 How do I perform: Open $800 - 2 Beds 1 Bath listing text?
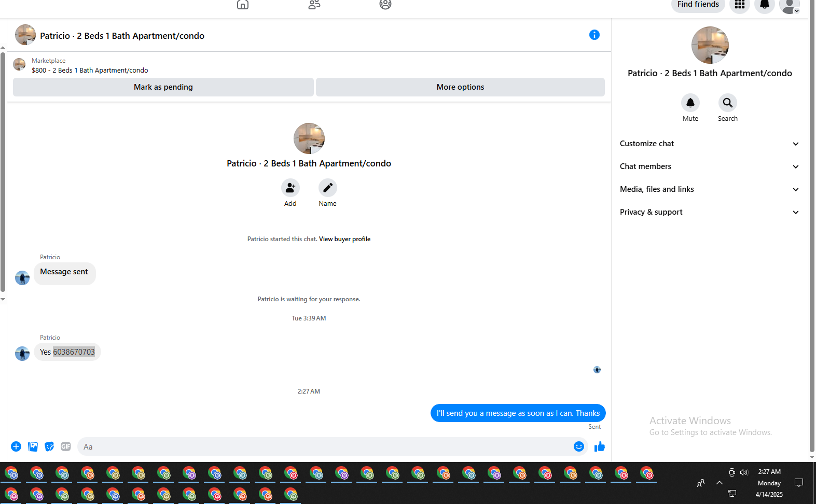pos(90,71)
